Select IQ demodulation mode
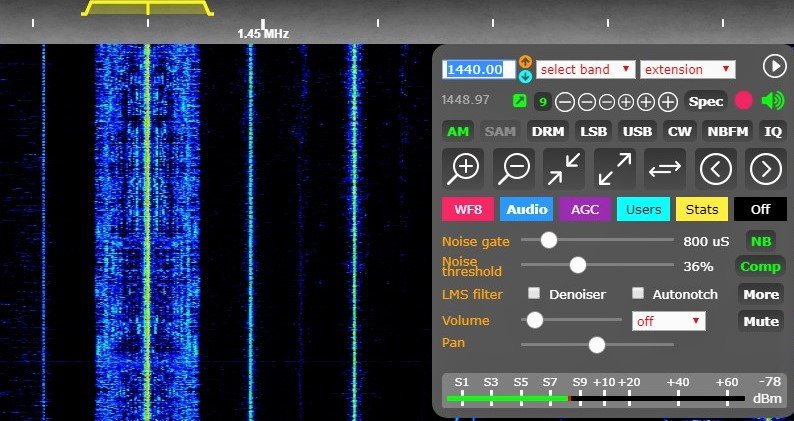Viewport: 794px width, 421px height. click(773, 132)
